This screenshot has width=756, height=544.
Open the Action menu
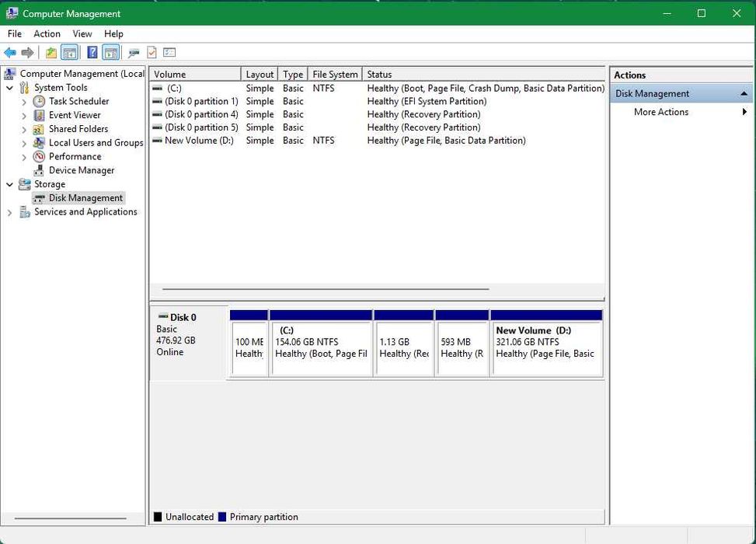pyautogui.click(x=47, y=33)
